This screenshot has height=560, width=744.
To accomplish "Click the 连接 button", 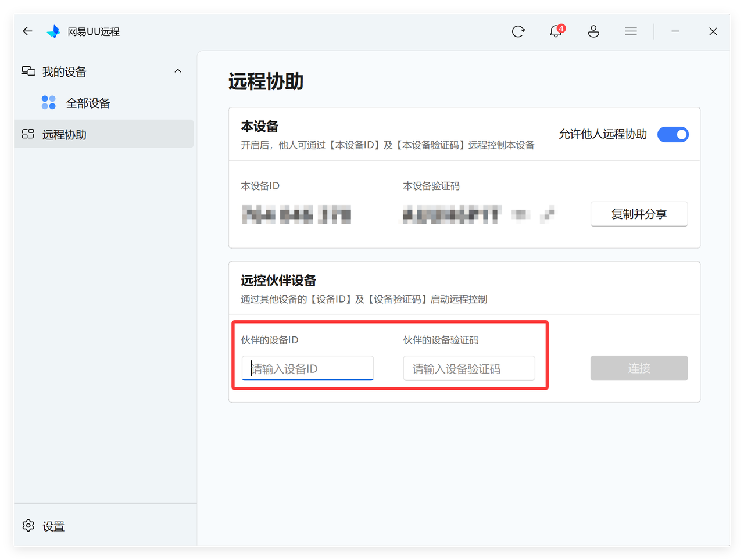I will click(x=639, y=368).
